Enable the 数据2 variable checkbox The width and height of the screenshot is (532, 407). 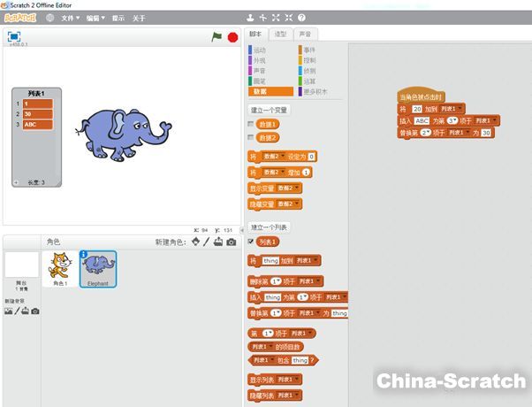coord(252,138)
